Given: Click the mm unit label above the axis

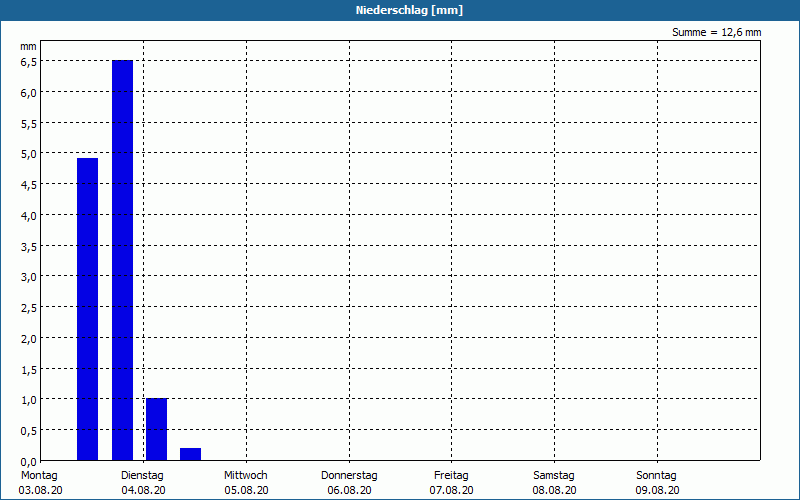Looking at the screenshot, I should (x=29, y=46).
